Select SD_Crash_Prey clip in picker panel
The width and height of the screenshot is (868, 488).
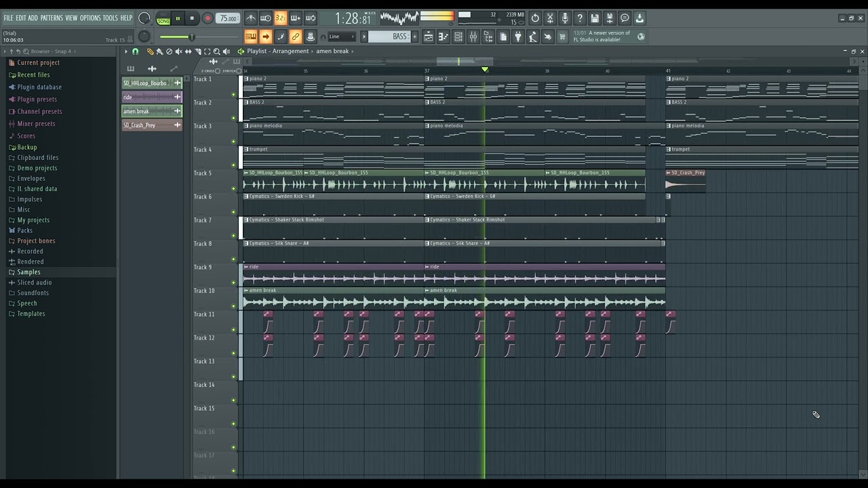(152, 125)
